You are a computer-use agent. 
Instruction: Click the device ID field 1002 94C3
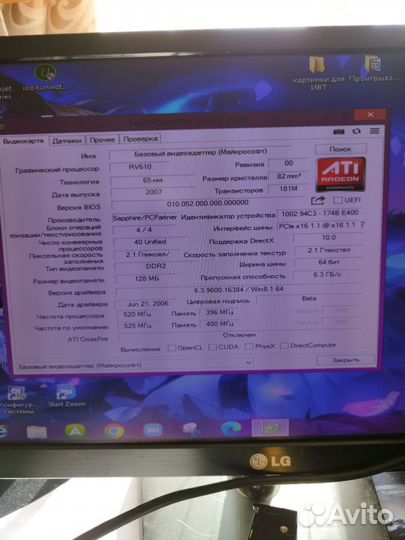[x=320, y=214]
